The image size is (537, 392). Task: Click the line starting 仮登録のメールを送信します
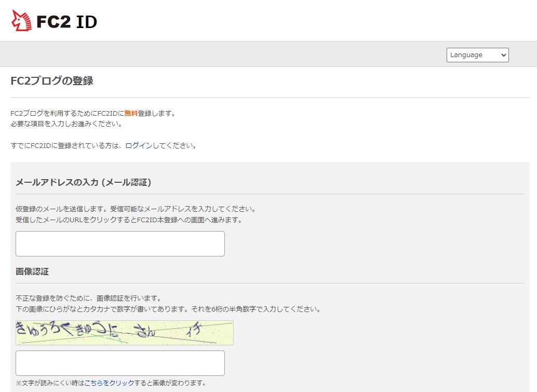click(136, 209)
